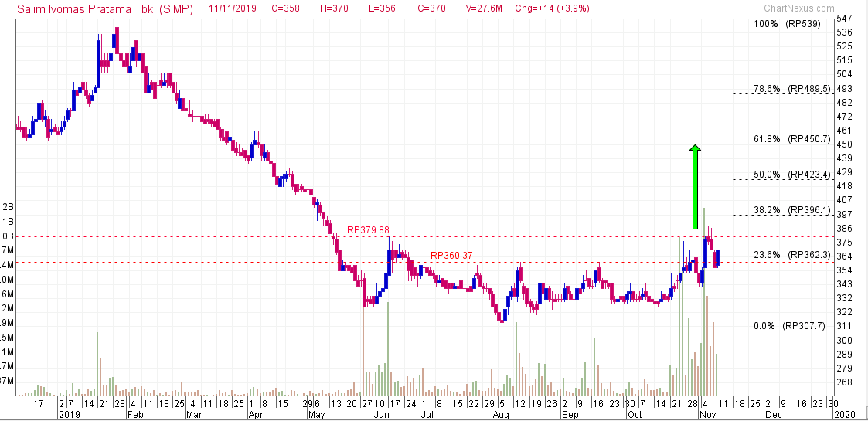Click the 0B volume axis label
Viewport: 868px width, 421px height.
click(x=7, y=236)
